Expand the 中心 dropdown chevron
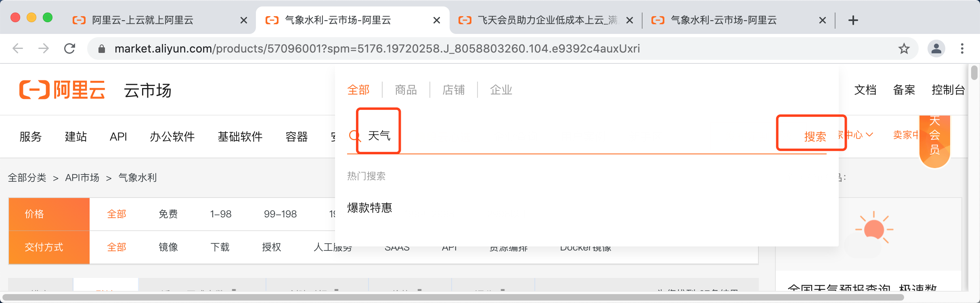This screenshot has height=303, width=980. [x=869, y=135]
